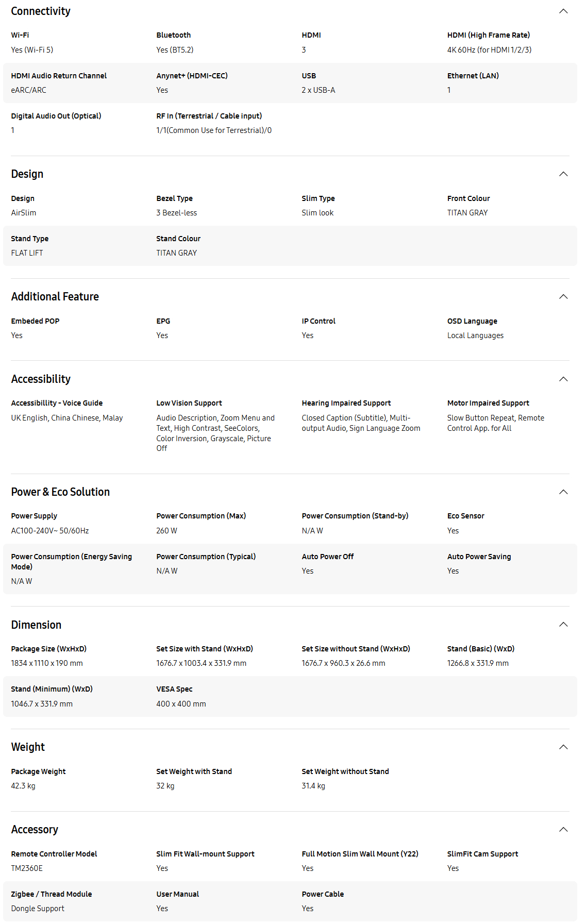Click the Accessibility section heading
The image size is (585, 924).
click(x=41, y=379)
